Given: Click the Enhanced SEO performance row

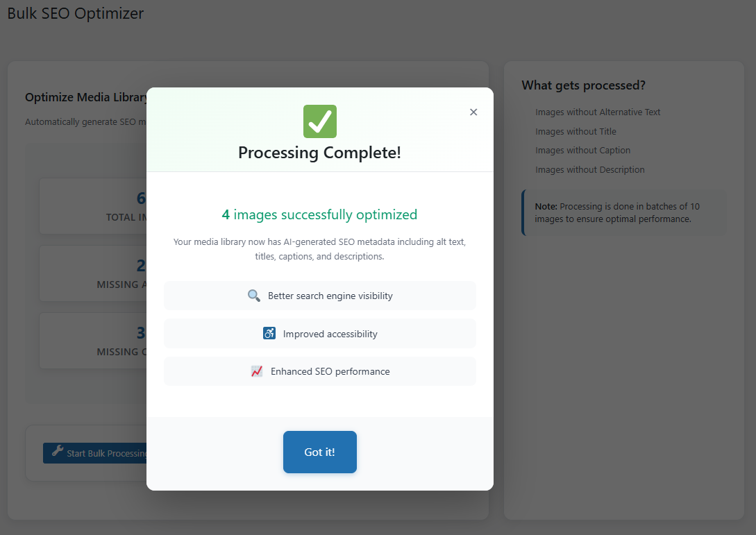Looking at the screenshot, I should [320, 371].
